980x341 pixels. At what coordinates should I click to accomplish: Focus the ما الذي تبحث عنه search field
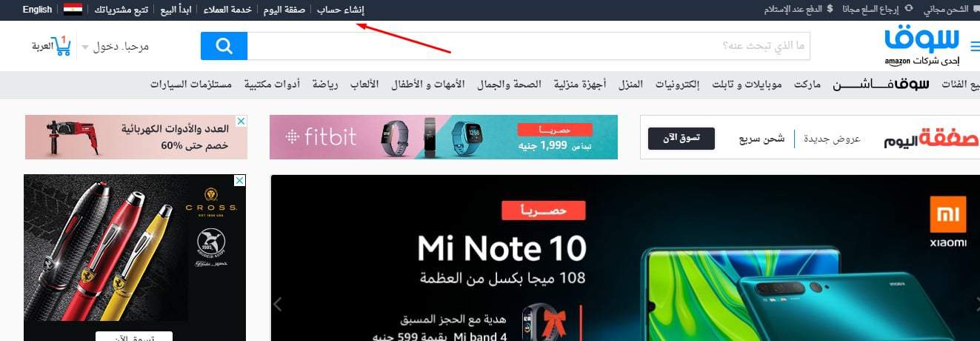coord(529,46)
